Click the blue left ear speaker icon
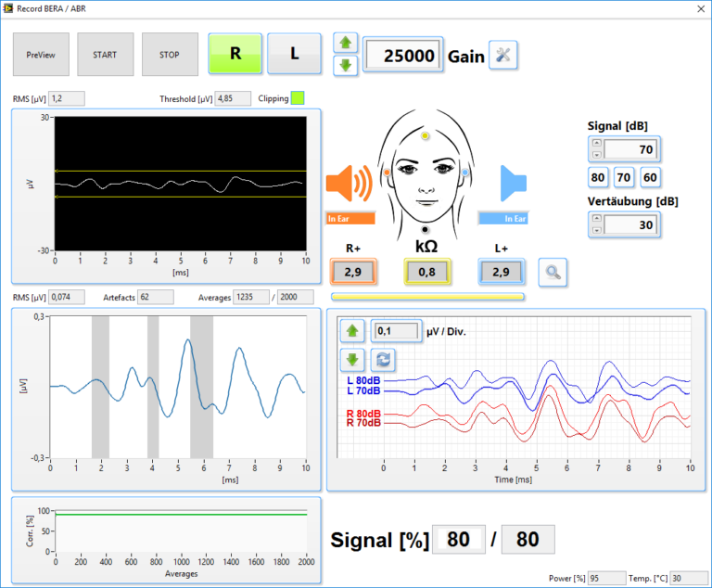 coord(512,184)
